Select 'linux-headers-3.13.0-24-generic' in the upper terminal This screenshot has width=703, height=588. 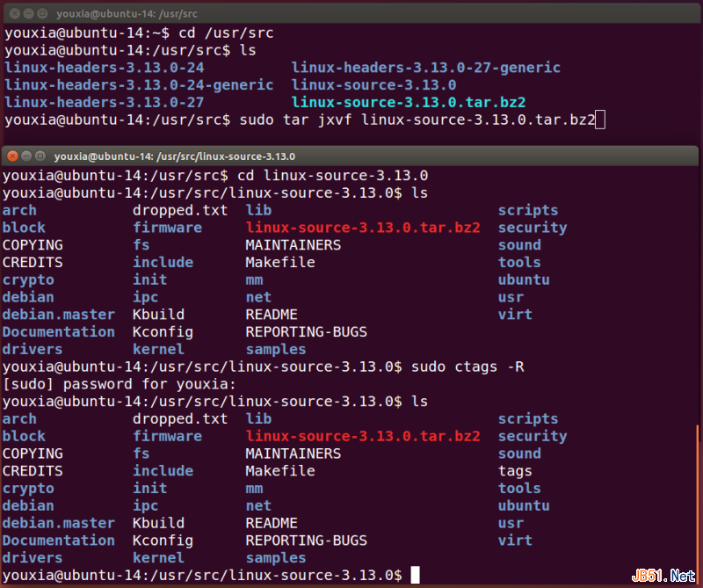point(139,85)
